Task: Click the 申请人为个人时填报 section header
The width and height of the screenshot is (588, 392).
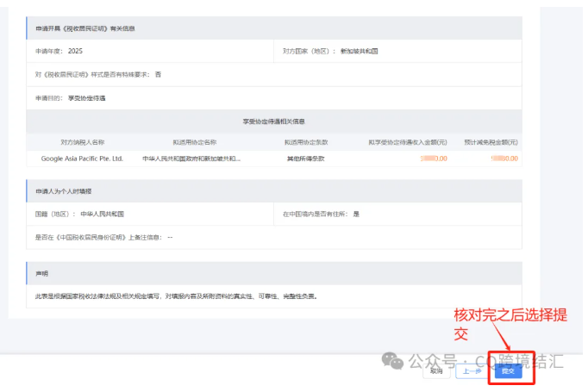Action: 64,190
